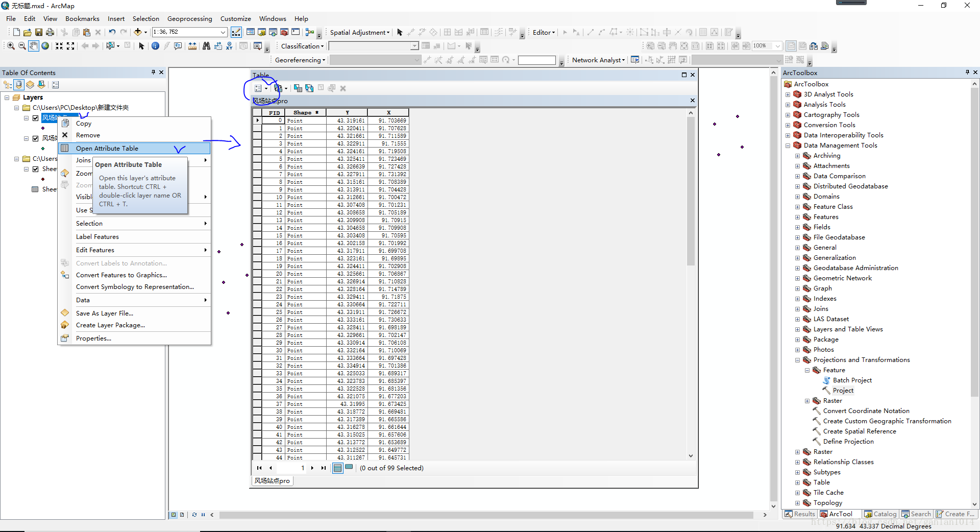This screenshot has width=980, height=532.
Task: Click the Find binoculars icon
Action: tap(206, 46)
